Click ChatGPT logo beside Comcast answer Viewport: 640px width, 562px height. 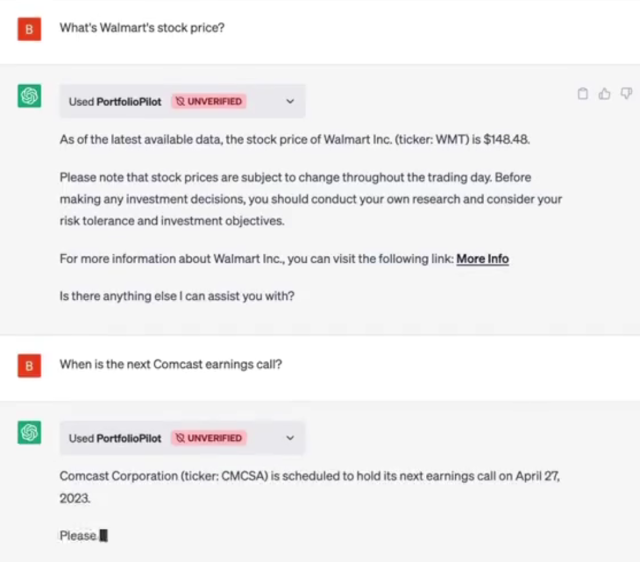coord(29,432)
